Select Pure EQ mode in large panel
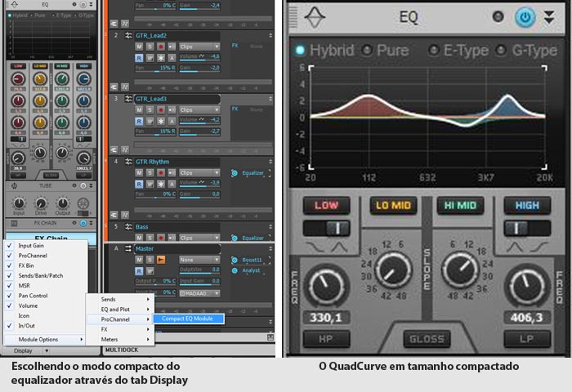The image size is (572, 392). pyautogui.click(x=367, y=51)
